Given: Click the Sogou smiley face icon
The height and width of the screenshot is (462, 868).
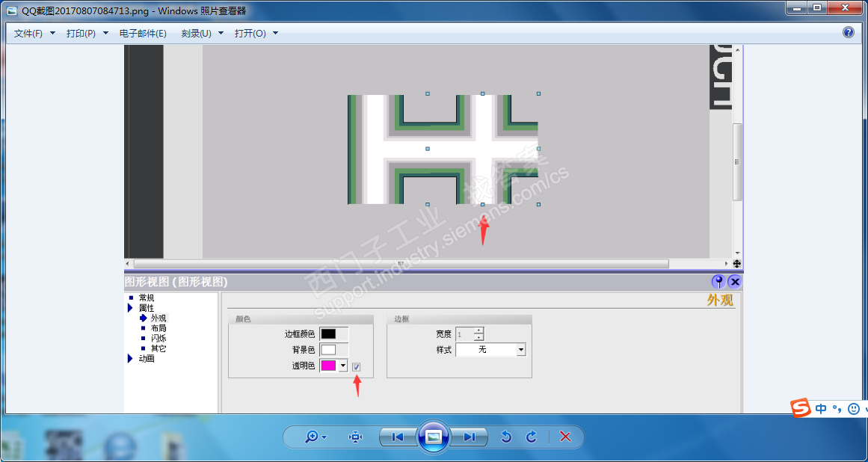Looking at the screenshot, I should 854,409.
